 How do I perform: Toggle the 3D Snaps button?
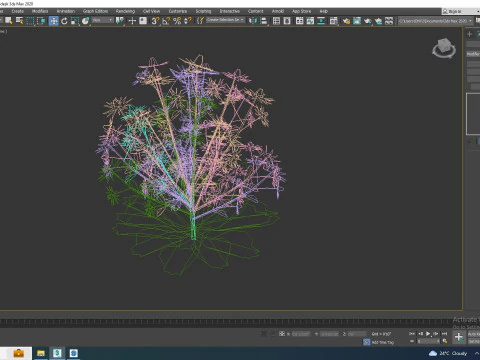pyautogui.click(x=155, y=21)
